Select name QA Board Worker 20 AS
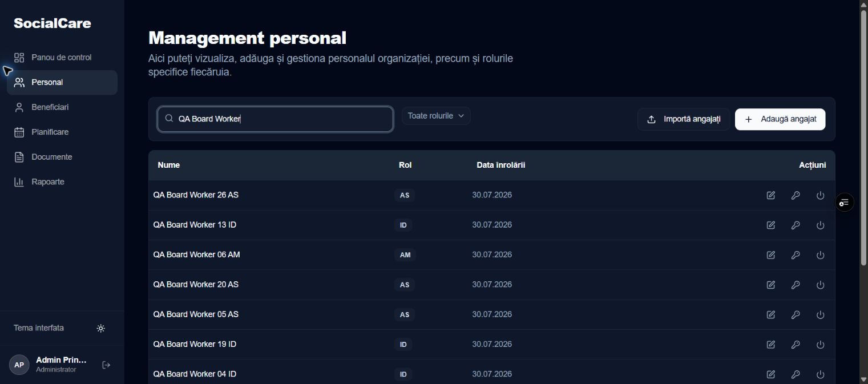 (x=196, y=284)
